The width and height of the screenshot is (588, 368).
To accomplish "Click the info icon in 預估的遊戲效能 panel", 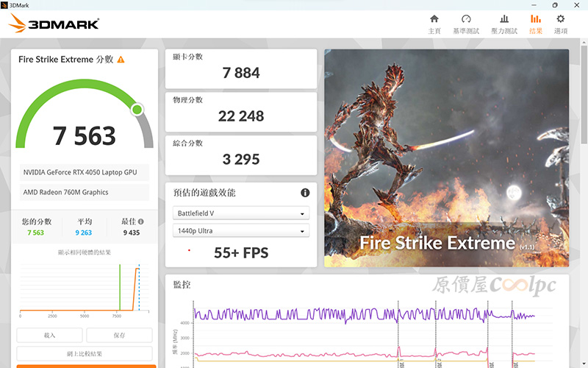I will (305, 193).
